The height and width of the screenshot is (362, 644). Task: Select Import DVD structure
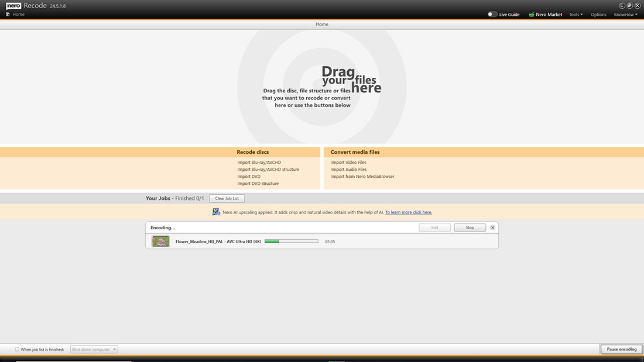[x=258, y=184]
